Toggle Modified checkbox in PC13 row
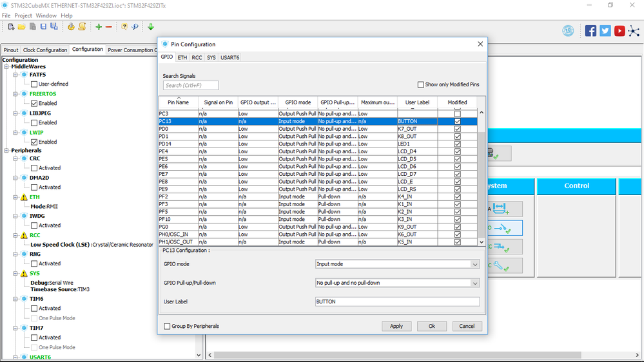Screen dimensions: 644x362 [x=458, y=122]
